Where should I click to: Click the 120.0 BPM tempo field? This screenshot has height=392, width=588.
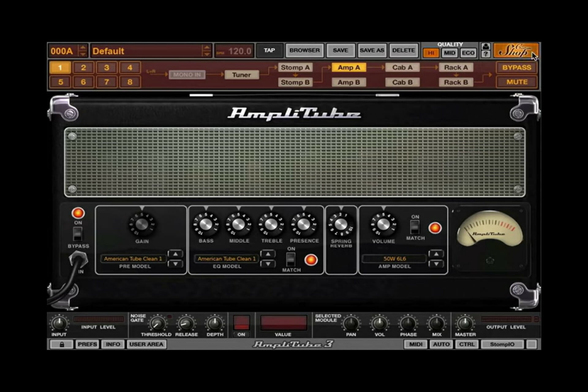click(x=234, y=51)
